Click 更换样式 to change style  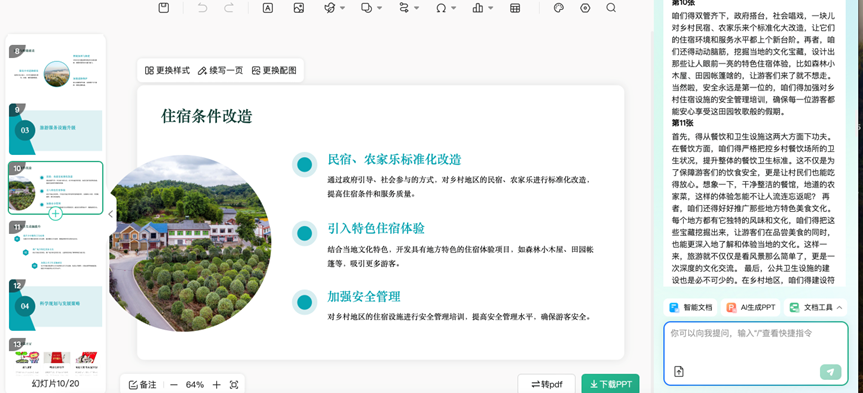167,70
